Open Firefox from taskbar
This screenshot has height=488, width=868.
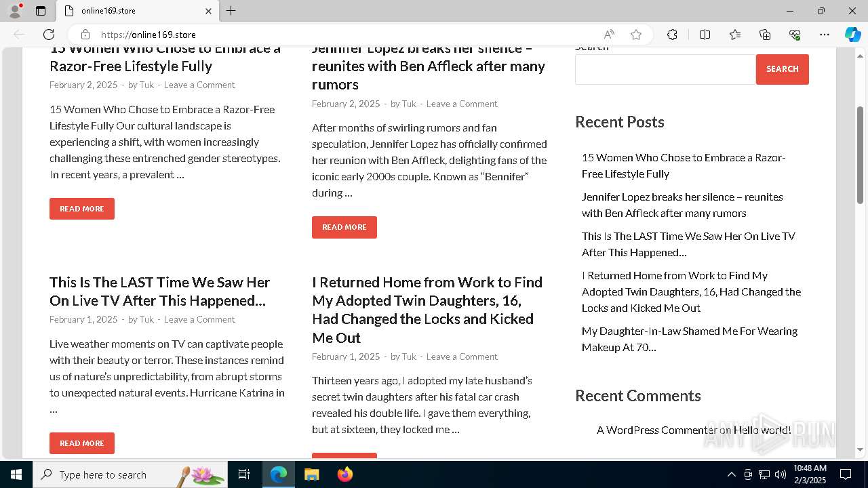(x=344, y=474)
